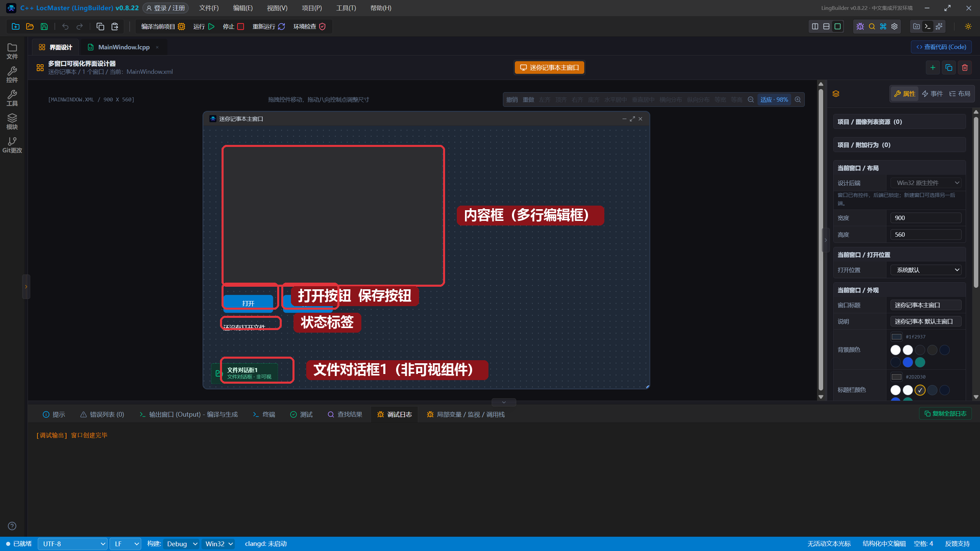Open the UTF-8 encoding dropdown
Image resolution: width=980 pixels, height=551 pixels.
click(x=72, y=544)
